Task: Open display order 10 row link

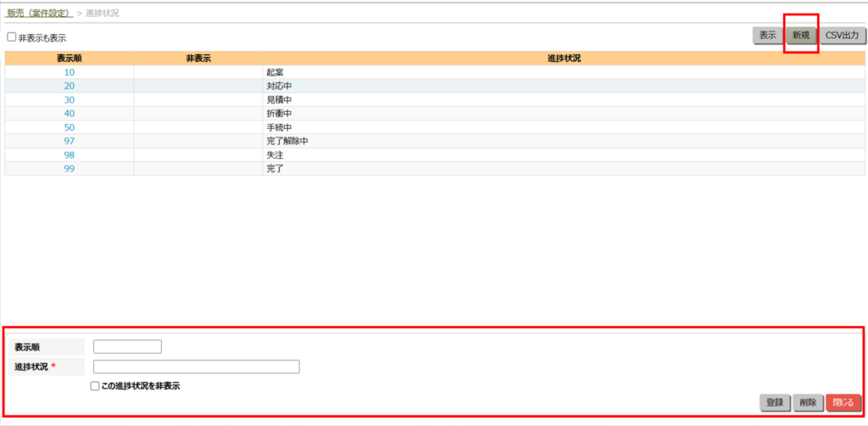Action: click(69, 72)
